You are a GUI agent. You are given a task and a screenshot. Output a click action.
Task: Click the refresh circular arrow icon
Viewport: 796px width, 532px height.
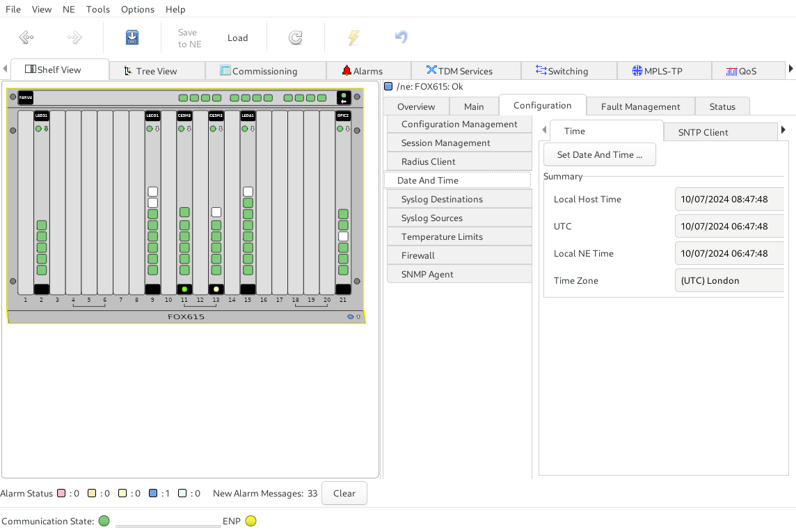[x=296, y=38]
